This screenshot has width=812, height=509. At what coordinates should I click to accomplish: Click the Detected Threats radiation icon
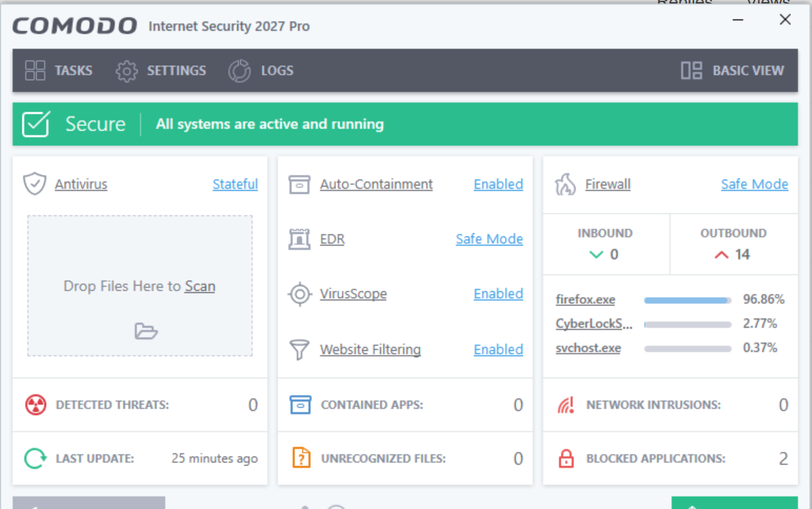point(36,405)
